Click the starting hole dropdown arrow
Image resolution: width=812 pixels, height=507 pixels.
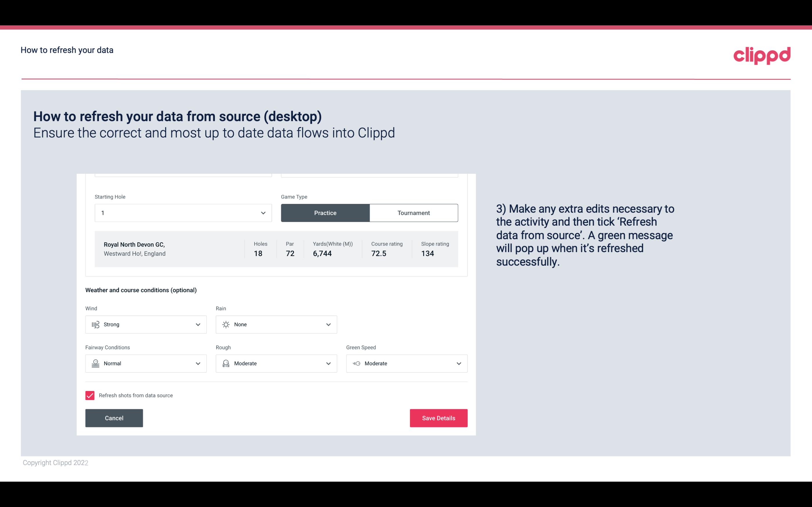(x=262, y=213)
